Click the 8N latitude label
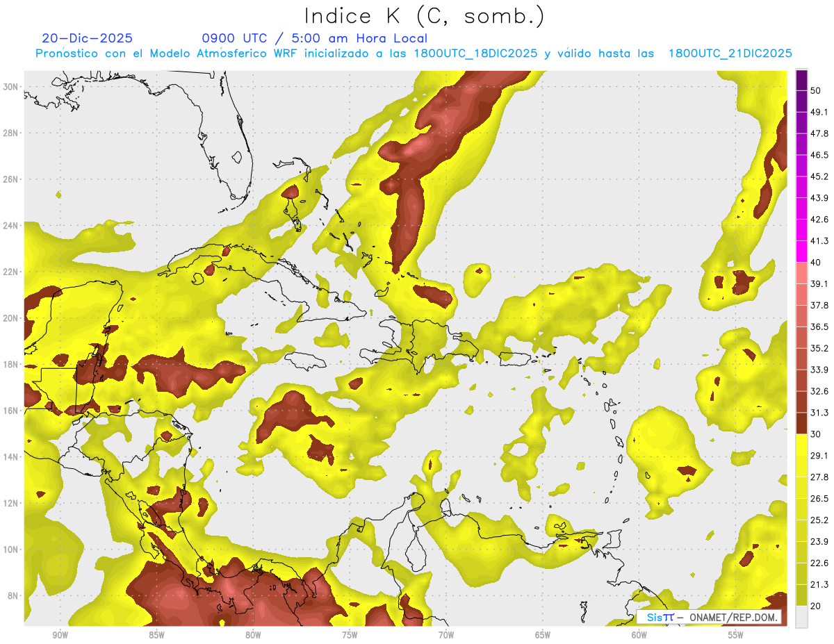Image resolution: width=834 pixels, height=644 pixels. pos(13,595)
